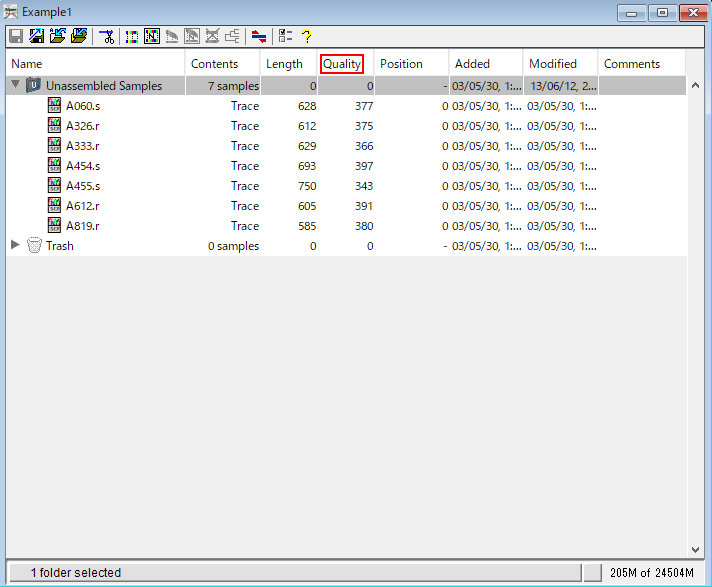The height and width of the screenshot is (587, 712).
Task: Maximize the Example1 window
Action: click(663, 13)
